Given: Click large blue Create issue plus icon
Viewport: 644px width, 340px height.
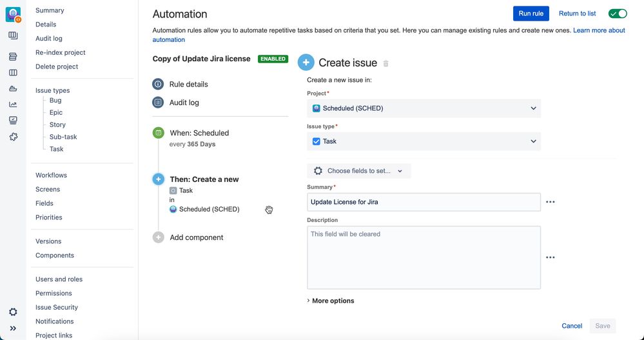Looking at the screenshot, I should tap(306, 63).
